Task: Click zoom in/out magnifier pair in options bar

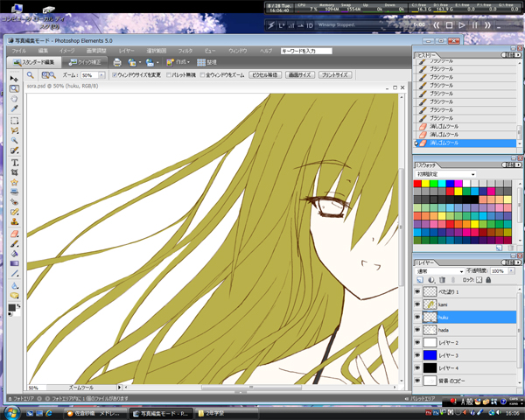Action: pos(49,75)
